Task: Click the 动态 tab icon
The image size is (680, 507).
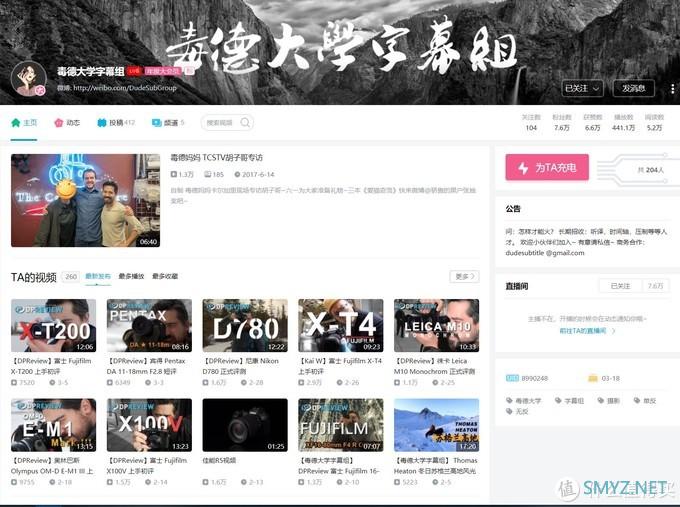Action: [59, 123]
